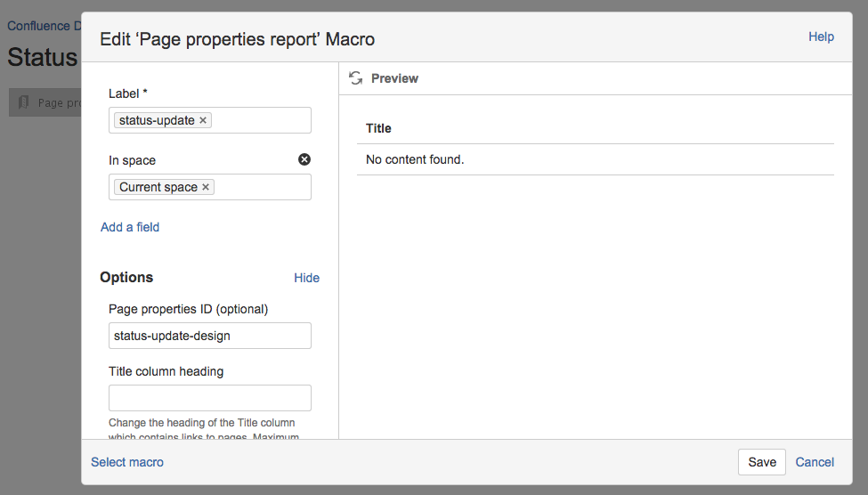This screenshot has height=495, width=868.
Task: Click inside the In space field
Action: (x=263, y=187)
